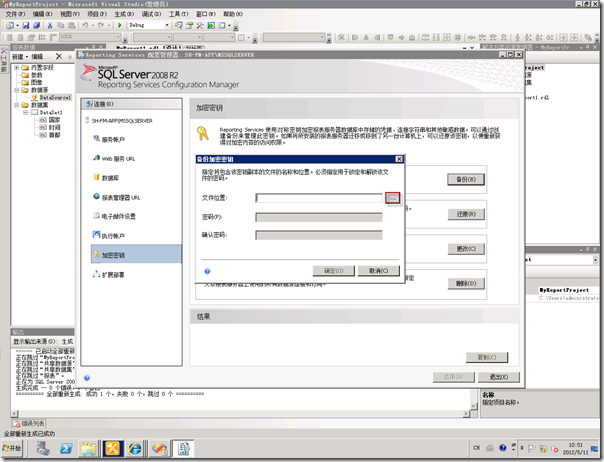Click Save All icon in Visual Studio toolbar
Viewport: 604px width, 462px height.
(x=37, y=25)
